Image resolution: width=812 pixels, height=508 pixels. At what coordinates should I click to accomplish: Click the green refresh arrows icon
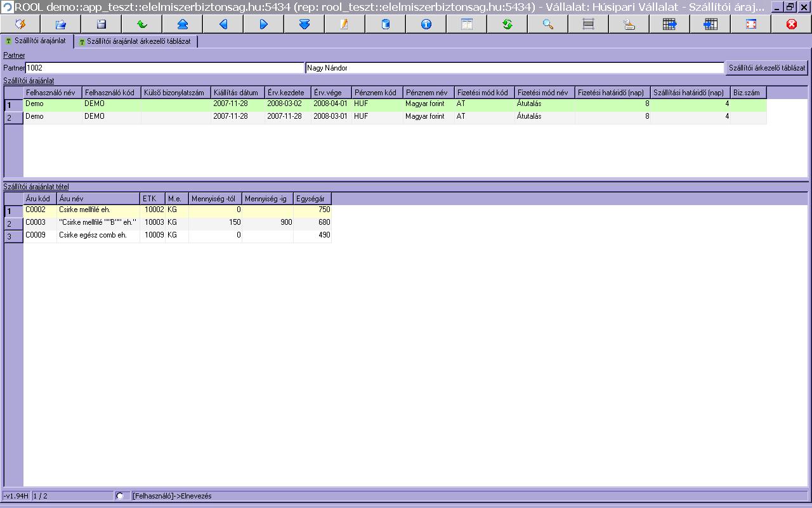click(507, 24)
